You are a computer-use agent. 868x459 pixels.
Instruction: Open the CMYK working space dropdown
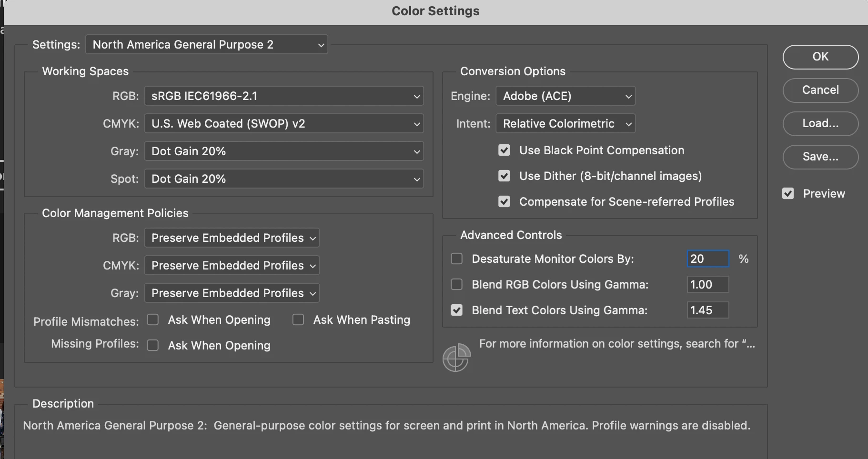284,123
